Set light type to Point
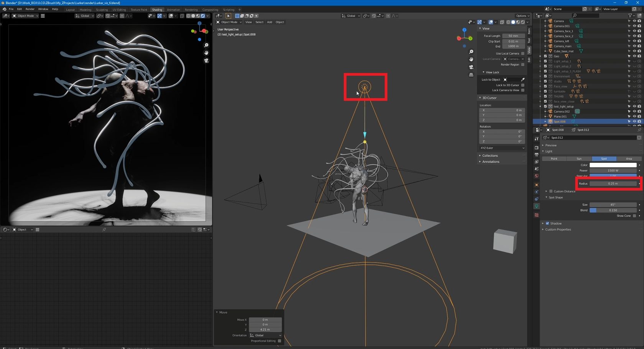 point(554,159)
